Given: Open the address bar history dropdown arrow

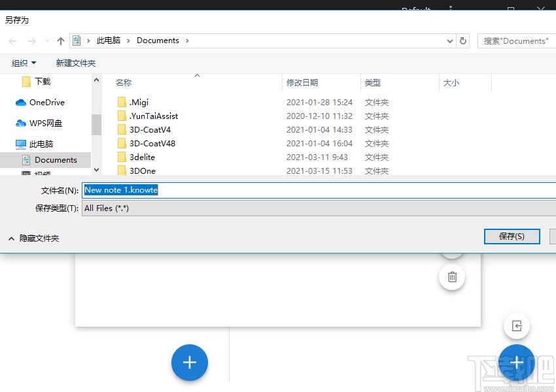Looking at the screenshot, I should 449,41.
